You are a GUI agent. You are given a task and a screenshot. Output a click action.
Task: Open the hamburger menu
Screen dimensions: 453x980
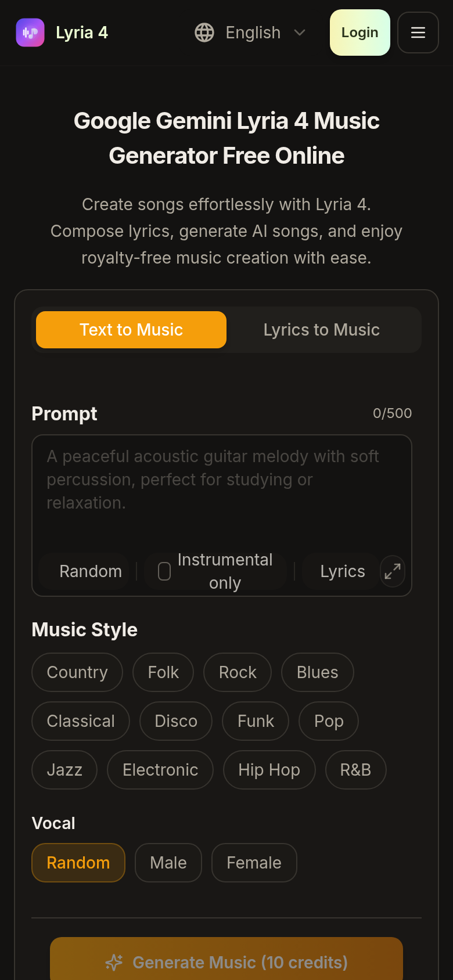(418, 33)
